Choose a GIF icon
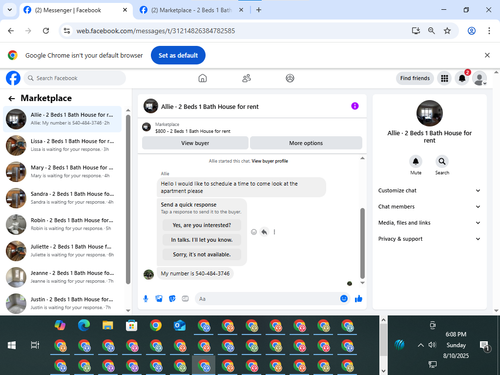Image resolution: width=500 pixels, height=375 pixels. coord(185,299)
